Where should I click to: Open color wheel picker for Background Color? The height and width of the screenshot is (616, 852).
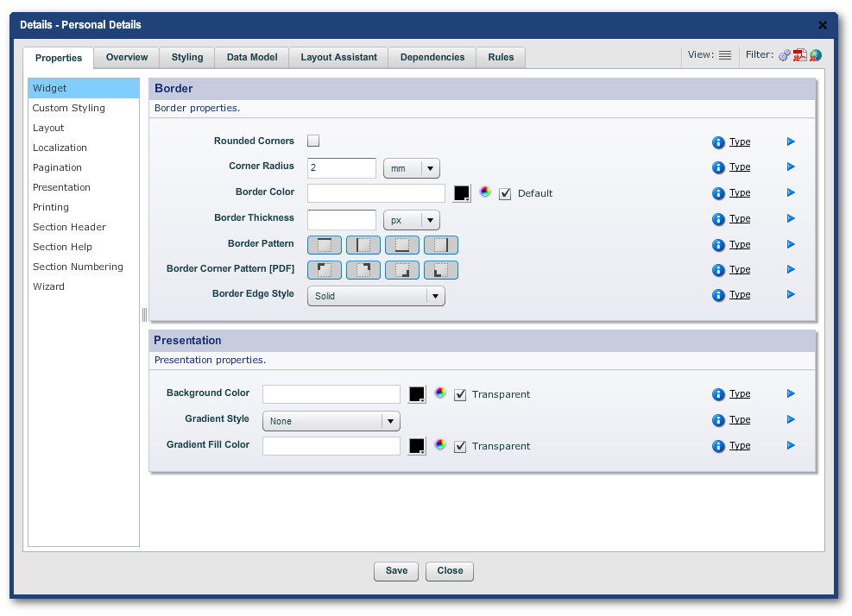[x=440, y=393]
